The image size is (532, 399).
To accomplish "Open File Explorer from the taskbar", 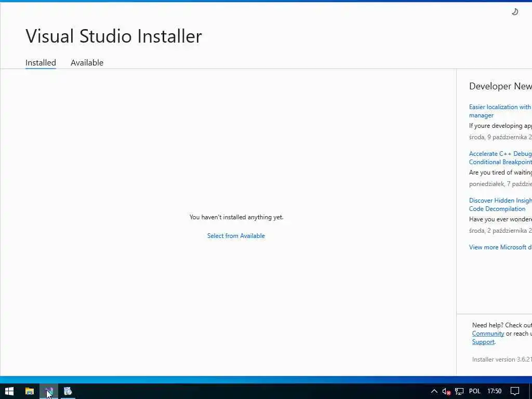I will 30,392.
